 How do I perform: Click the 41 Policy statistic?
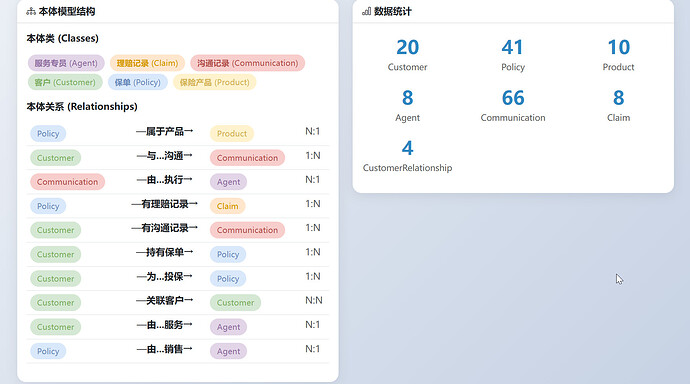[x=513, y=55]
